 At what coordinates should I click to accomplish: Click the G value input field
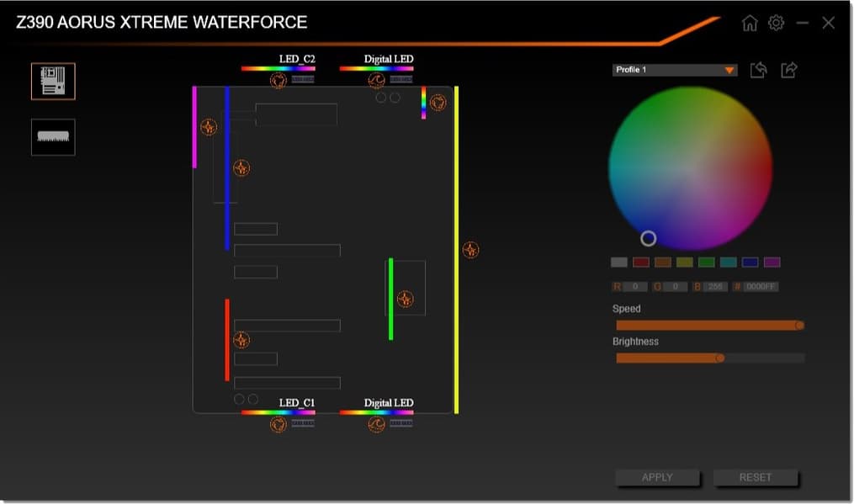(676, 287)
